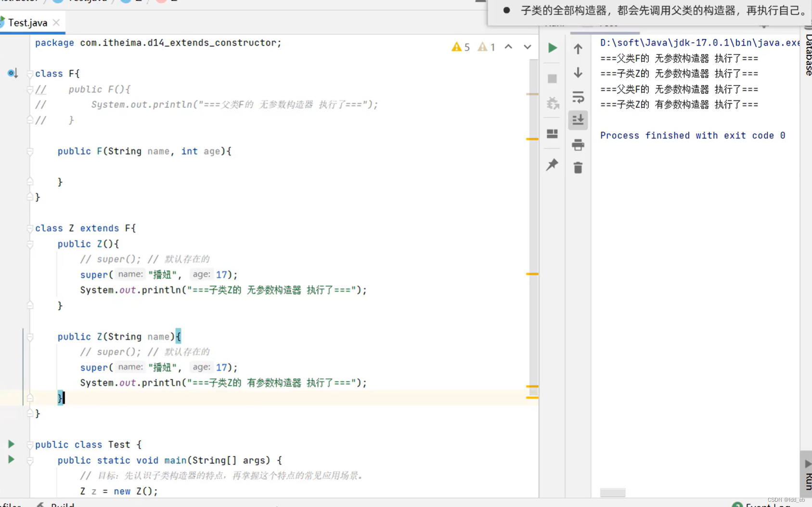Click the 5 warnings inspection indicator
Image resolution: width=812 pixels, height=507 pixels.
(460, 47)
